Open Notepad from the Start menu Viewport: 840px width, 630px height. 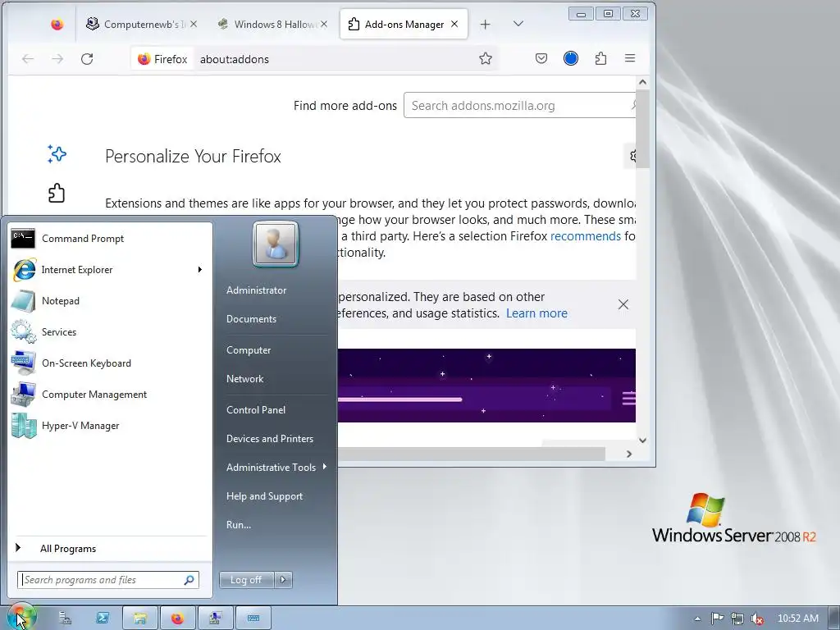point(110,300)
